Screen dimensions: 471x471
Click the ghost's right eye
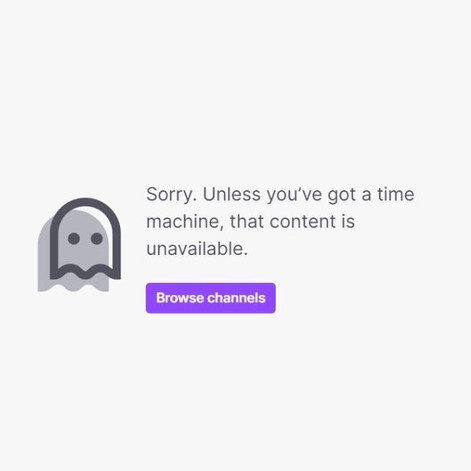(x=97, y=238)
